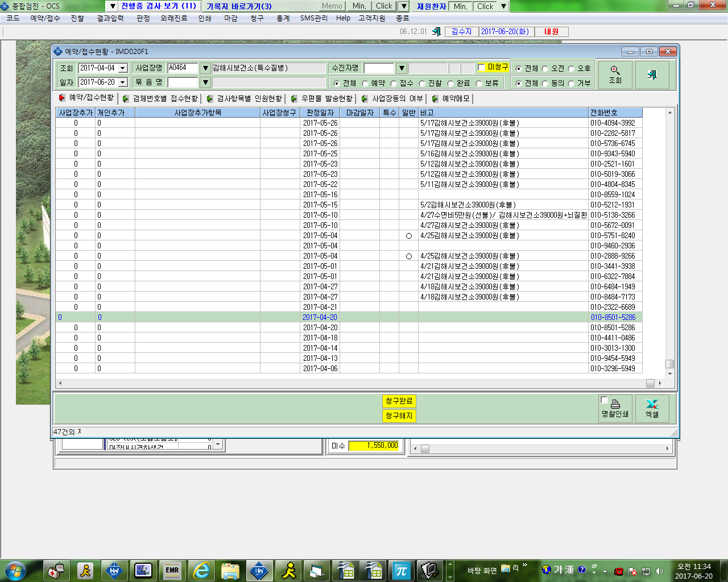Open Internet Explorer from the taskbar
This screenshot has width=728, height=582.
201,570
